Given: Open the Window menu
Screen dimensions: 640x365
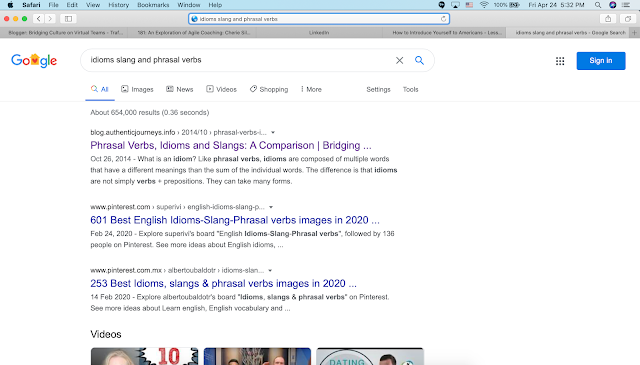Looking at the screenshot, I should click(x=189, y=5).
